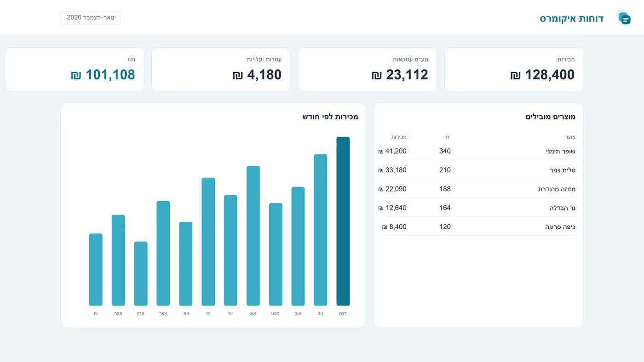
Task: Open the מע״מ עסקאות summary card
Action: pyautogui.click(x=368, y=70)
